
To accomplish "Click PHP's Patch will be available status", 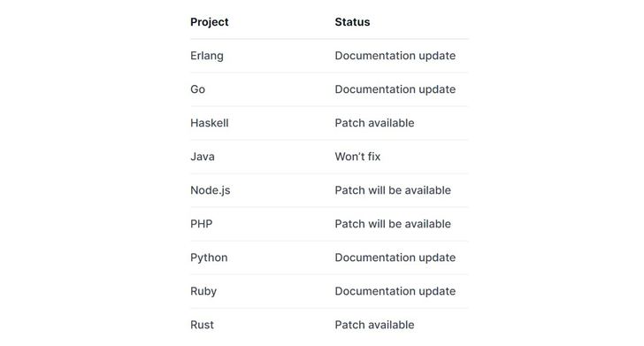I will 393,224.
